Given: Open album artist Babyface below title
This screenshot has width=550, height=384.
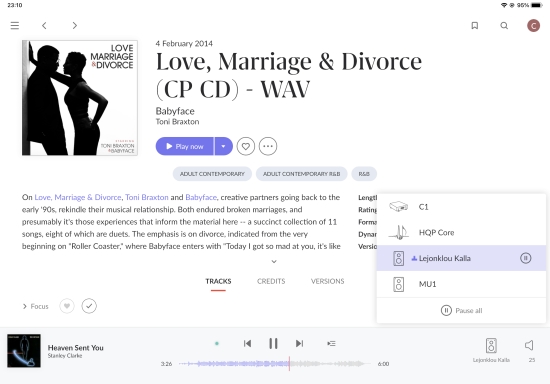Looking at the screenshot, I should (175, 111).
